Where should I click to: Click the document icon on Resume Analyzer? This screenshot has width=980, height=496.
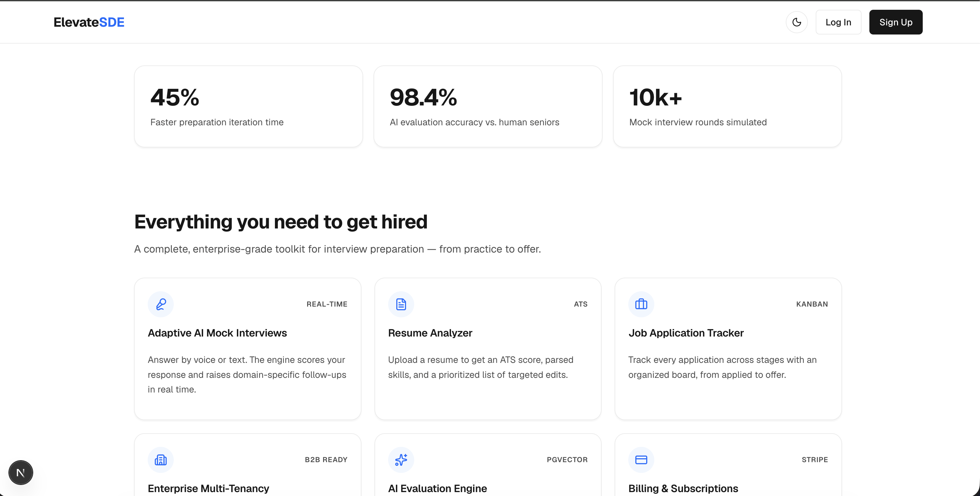[x=401, y=304]
